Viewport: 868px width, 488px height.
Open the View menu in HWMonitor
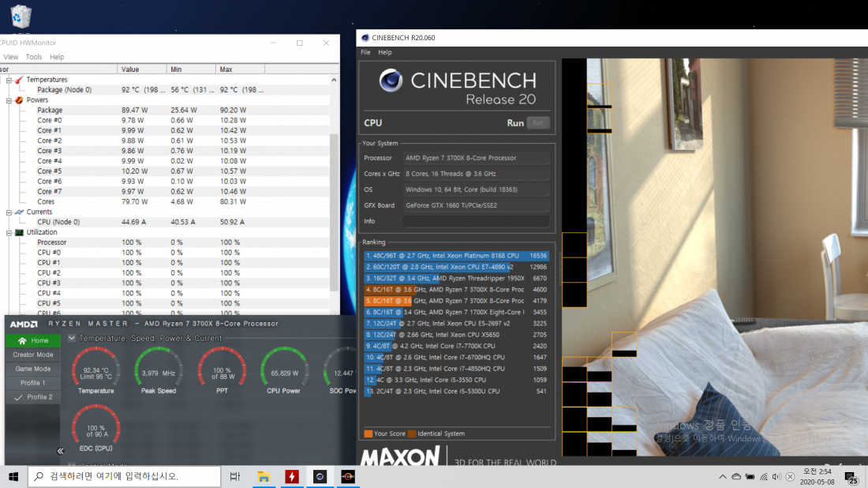coord(10,57)
